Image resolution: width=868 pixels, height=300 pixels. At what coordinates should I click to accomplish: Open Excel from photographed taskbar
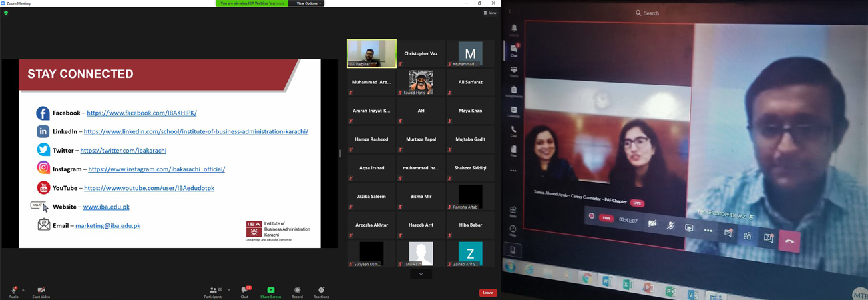pos(627,285)
